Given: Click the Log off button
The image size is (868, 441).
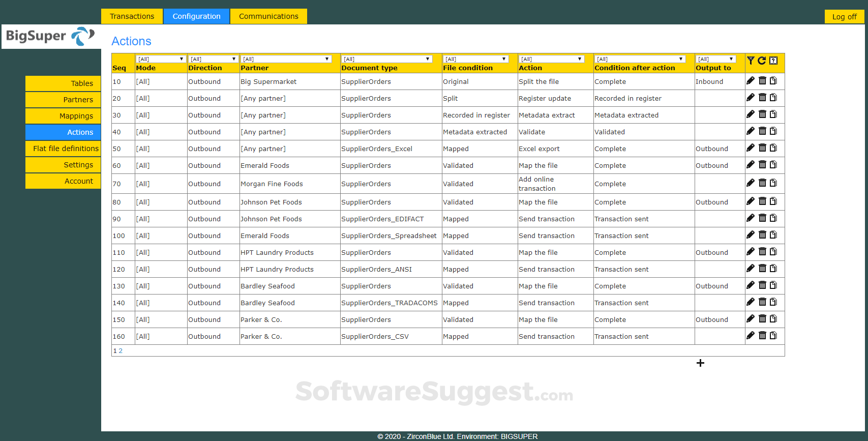Looking at the screenshot, I should (844, 17).
